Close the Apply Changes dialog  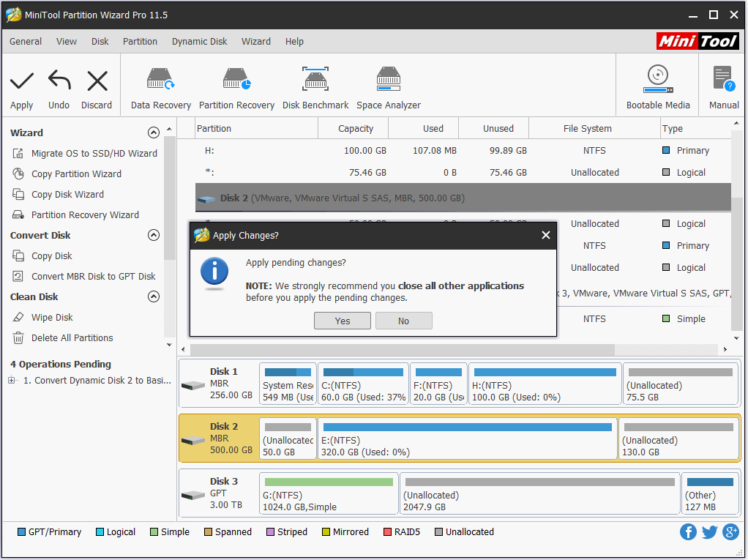pyautogui.click(x=546, y=235)
